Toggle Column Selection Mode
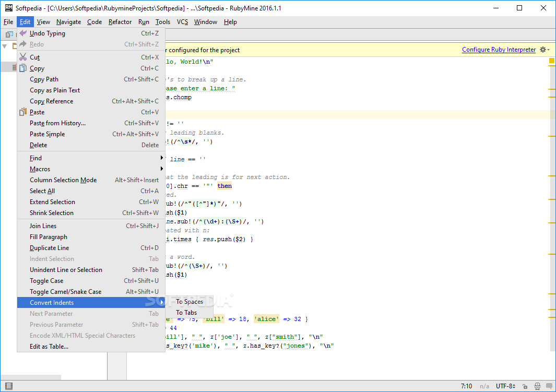Viewport: 556px width, 392px height. pos(91,180)
